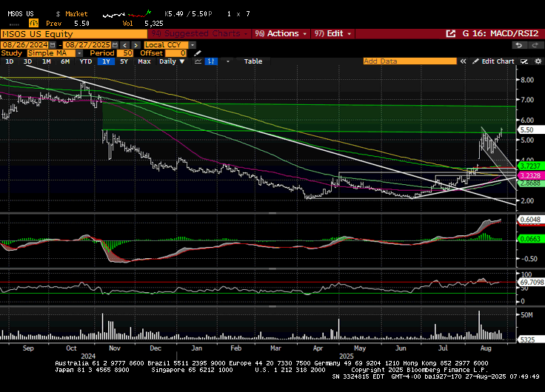Click last price label 5.50
545x392 pixels.
(x=531, y=130)
